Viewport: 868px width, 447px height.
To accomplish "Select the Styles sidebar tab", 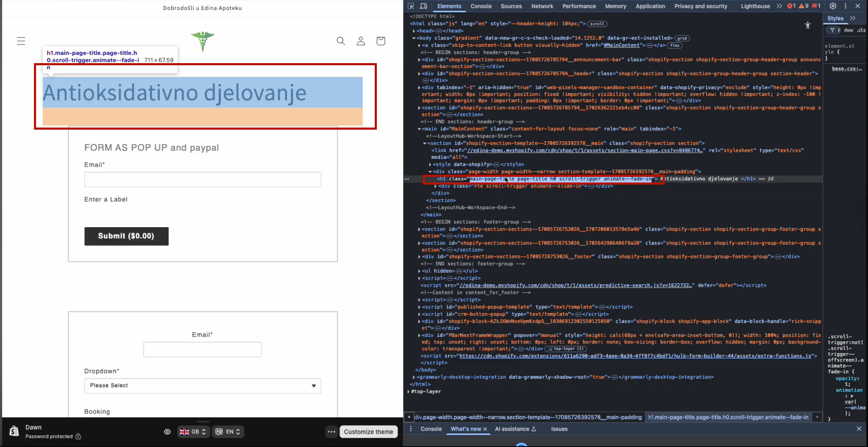I will 835,18.
